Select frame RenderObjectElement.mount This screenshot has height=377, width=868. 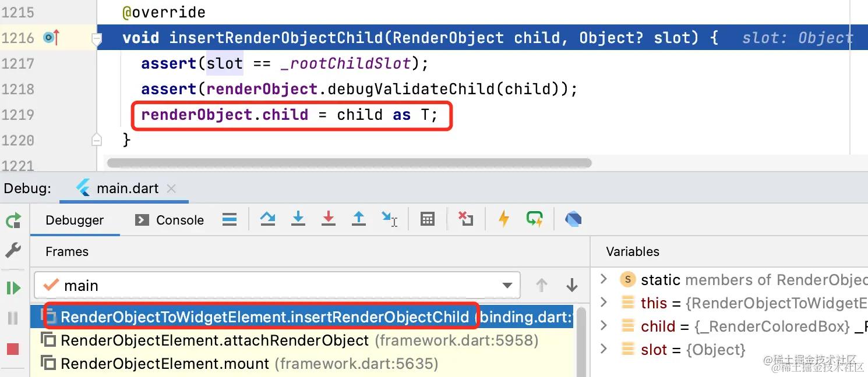(302, 364)
